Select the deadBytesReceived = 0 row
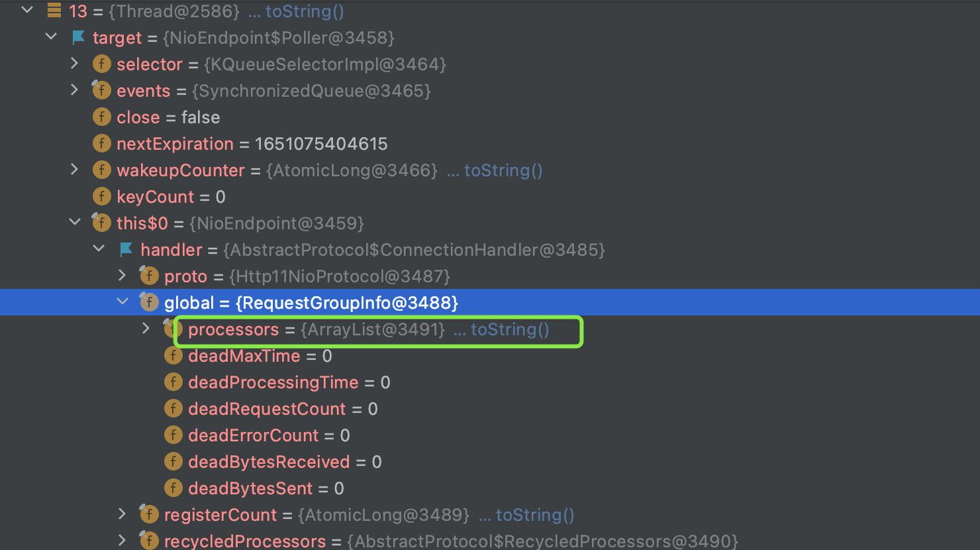Image resolution: width=980 pixels, height=550 pixels. 490,462
